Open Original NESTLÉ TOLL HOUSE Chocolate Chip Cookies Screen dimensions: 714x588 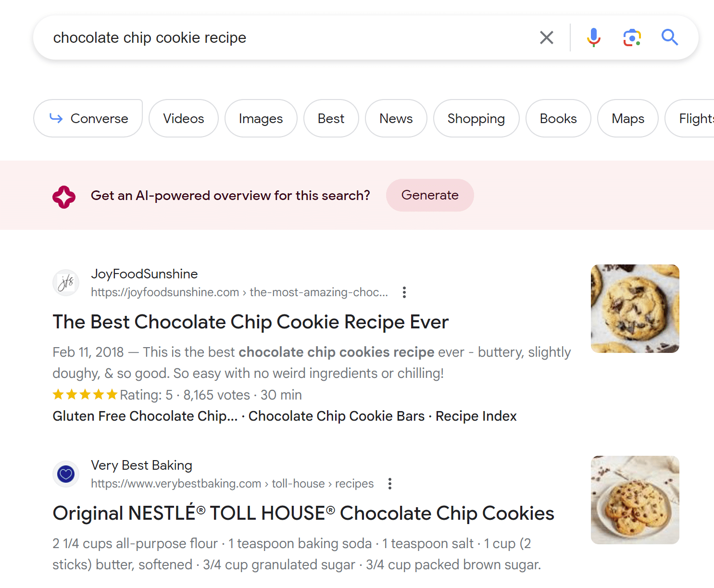[x=303, y=513]
